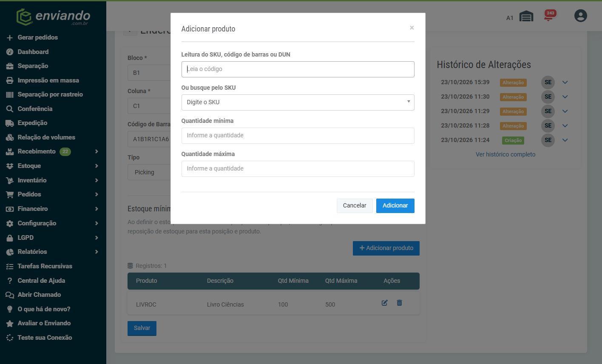Click the Salvar button
The height and width of the screenshot is (364, 602).
click(142, 328)
